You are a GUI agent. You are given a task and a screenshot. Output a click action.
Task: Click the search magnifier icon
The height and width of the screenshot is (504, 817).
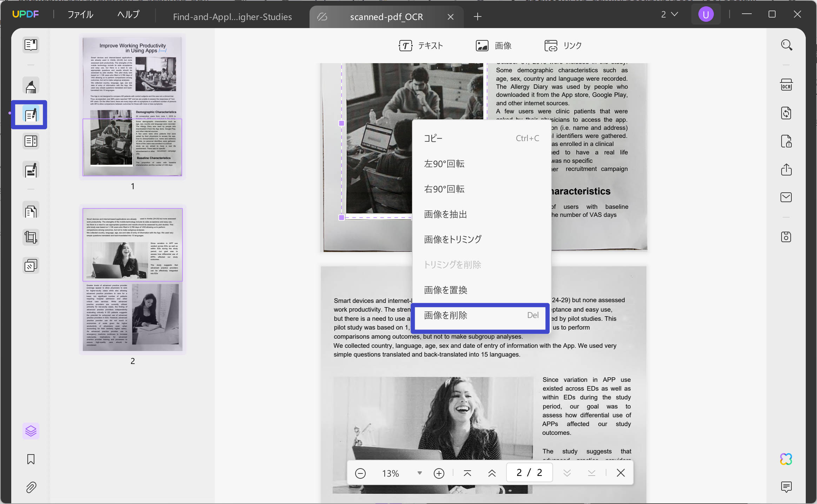pyautogui.click(x=786, y=45)
